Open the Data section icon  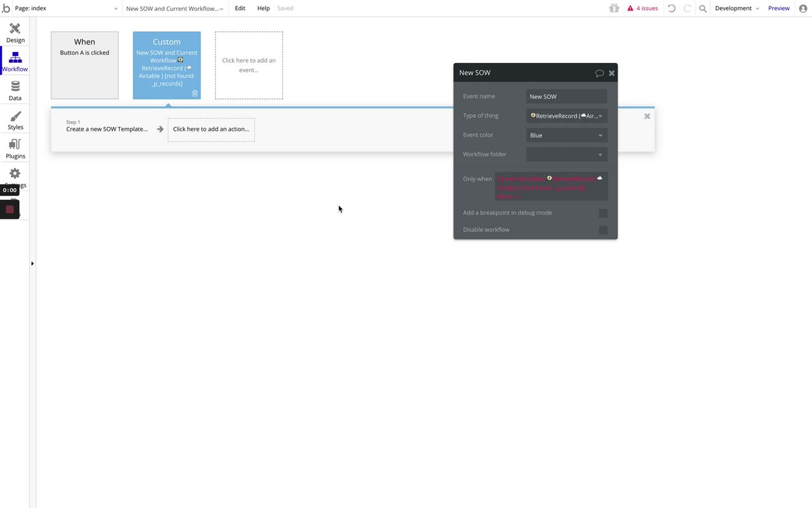(x=15, y=91)
